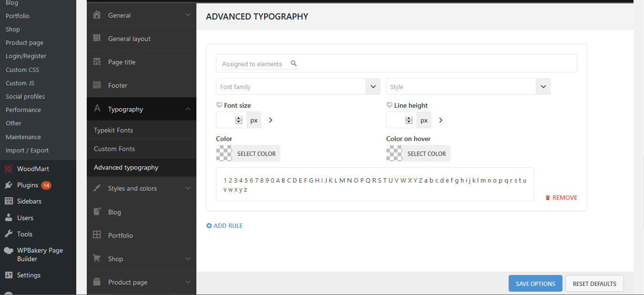Click the Portfolio grid icon in theme panel
Viewport: 644px width, 295px height.
[x=97, y=235]
